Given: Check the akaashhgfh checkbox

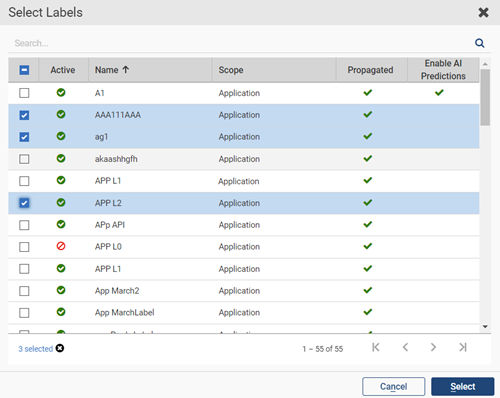Looking at the screenshot, I should 24,159.
